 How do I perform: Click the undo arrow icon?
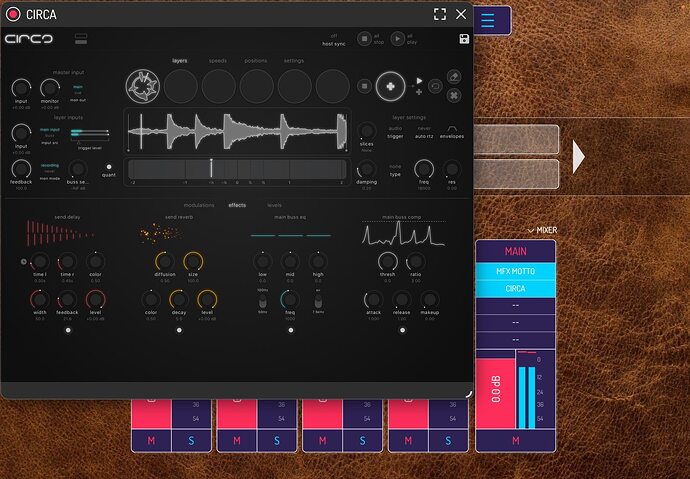click(x=435, y=87)
